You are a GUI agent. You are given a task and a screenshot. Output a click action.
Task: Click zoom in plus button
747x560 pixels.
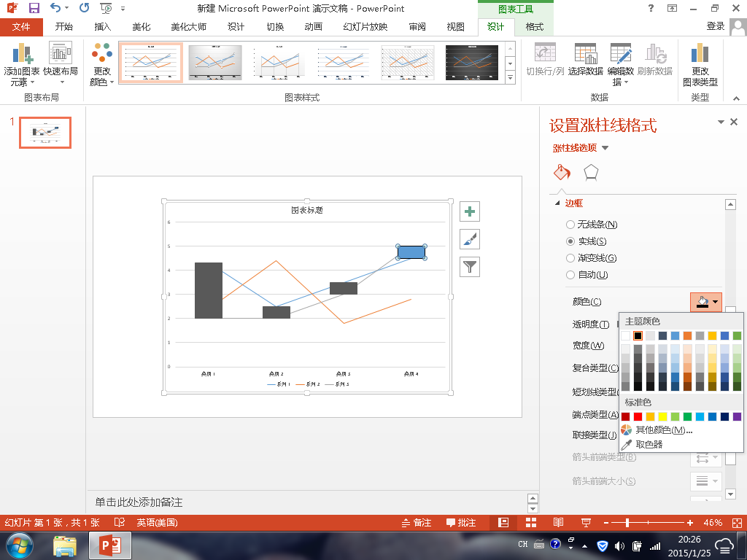click(x=690, y=523)
